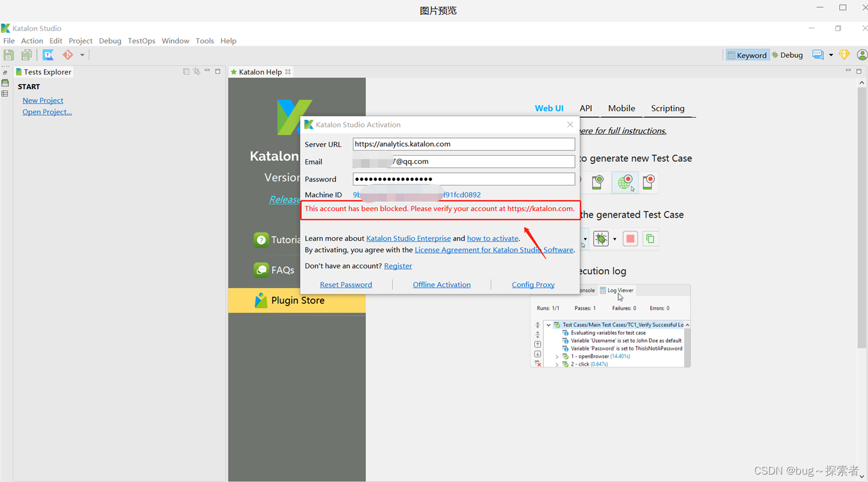Click the green bug debug icon
The height and width of the screenshot is (482, 868).
pyautogui.click(x=601, y=239)
